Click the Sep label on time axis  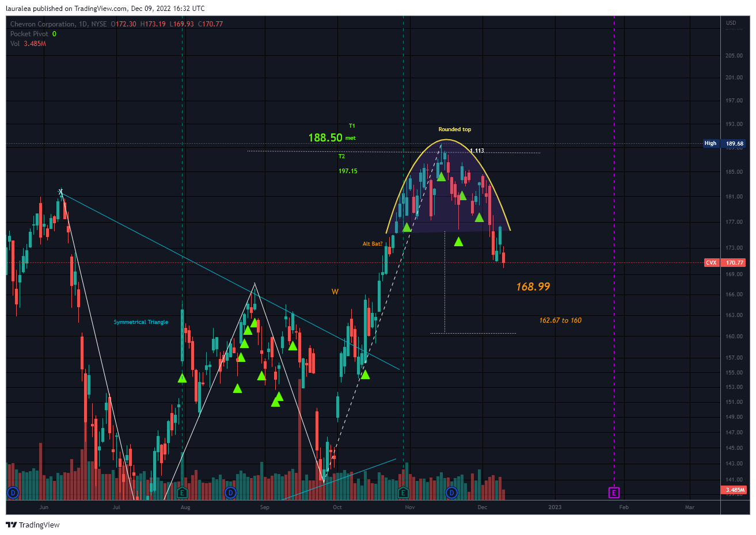pyautogui.click(x=265, y=507)
